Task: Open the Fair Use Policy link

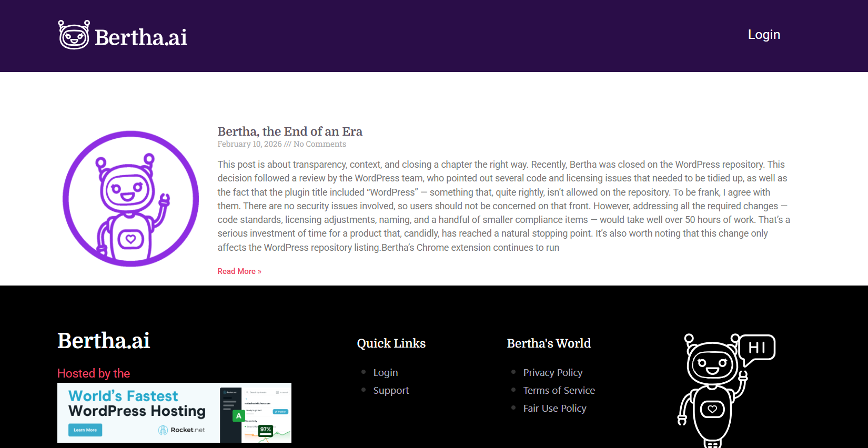Action: tap(554, 408)
